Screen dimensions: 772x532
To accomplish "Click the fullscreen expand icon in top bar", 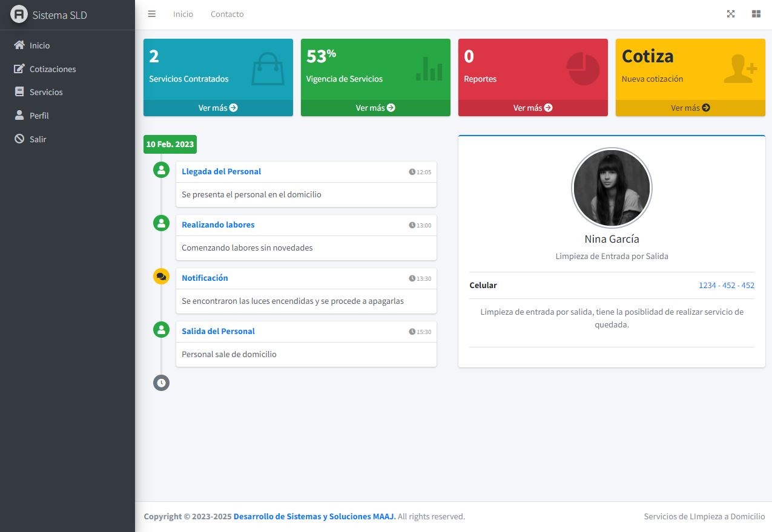I will [x=731, y=14].
